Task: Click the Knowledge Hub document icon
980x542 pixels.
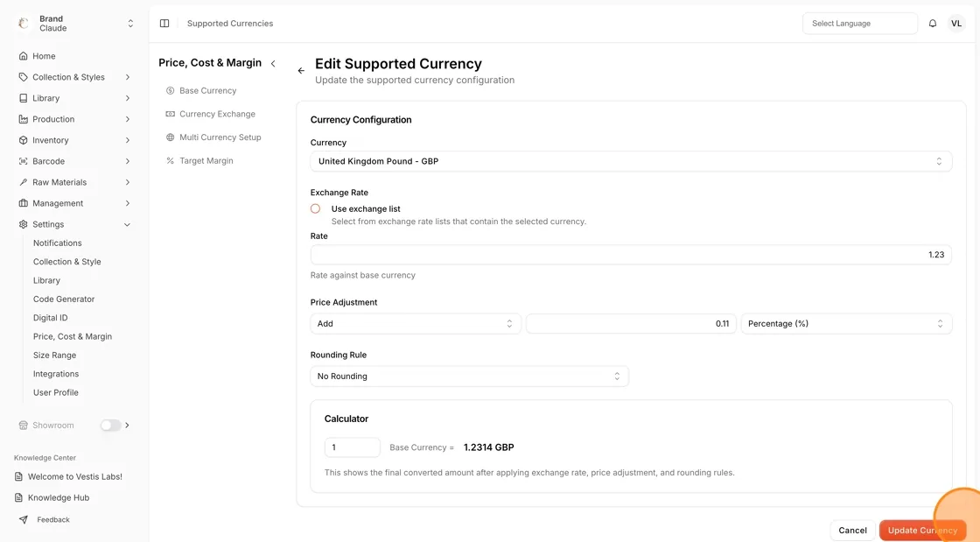Action: pos(18,497)
